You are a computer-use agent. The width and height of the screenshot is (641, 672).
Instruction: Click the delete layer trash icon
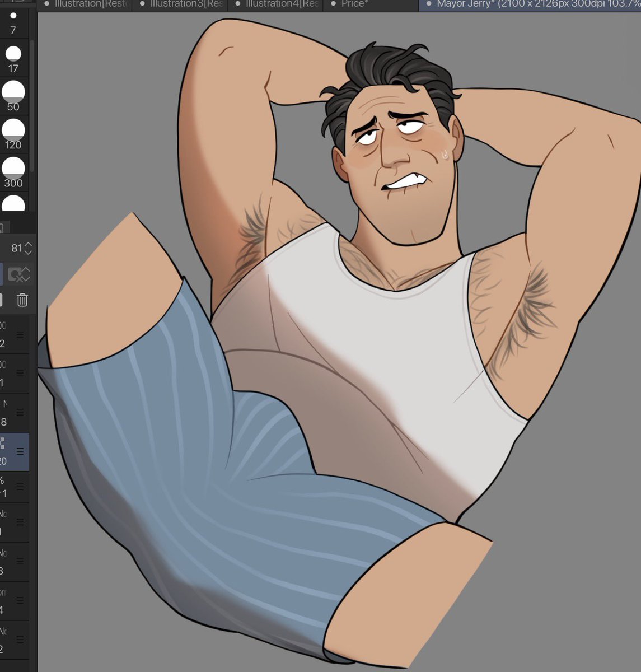coord(22,301)
